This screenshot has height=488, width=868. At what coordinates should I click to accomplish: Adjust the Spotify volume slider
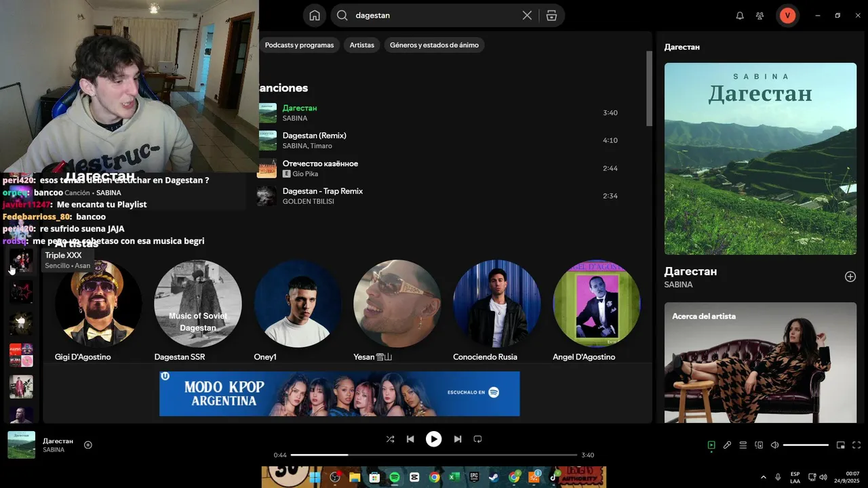pos(806,445)
